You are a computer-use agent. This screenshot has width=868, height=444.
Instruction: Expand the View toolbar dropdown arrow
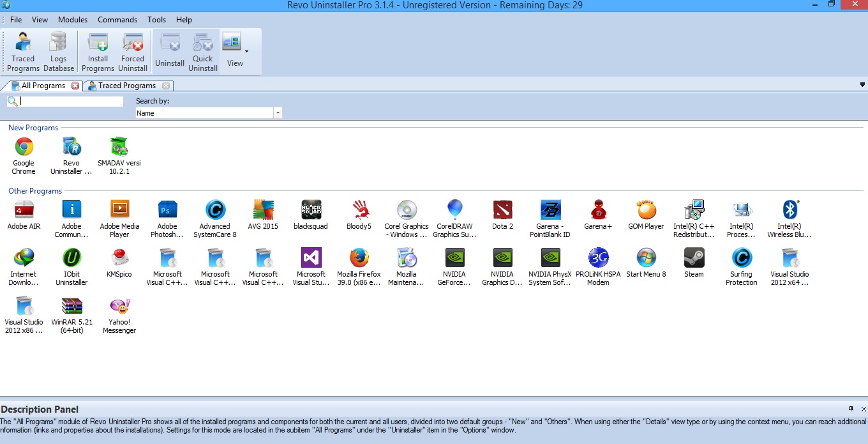pos(246,51)
